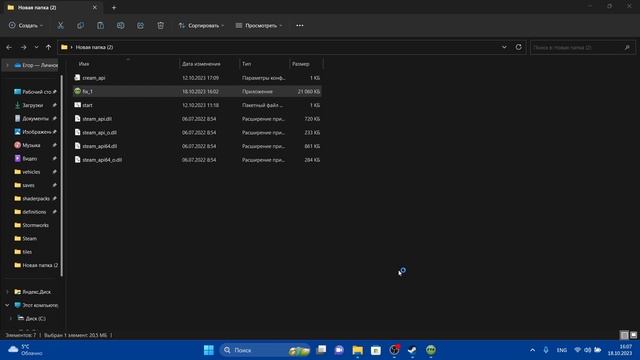Open Task View on the taskbar
The image size is (640, 360).
coord(322,350)
